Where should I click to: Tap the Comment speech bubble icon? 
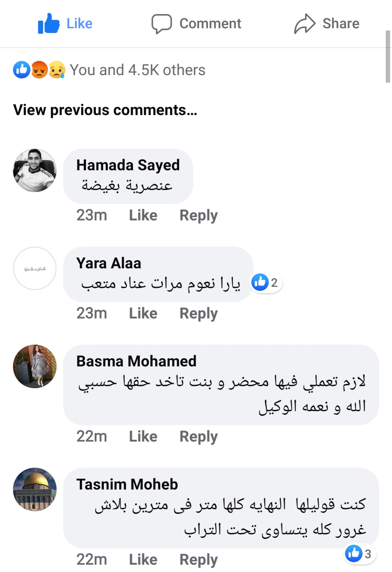pos(161,24)
